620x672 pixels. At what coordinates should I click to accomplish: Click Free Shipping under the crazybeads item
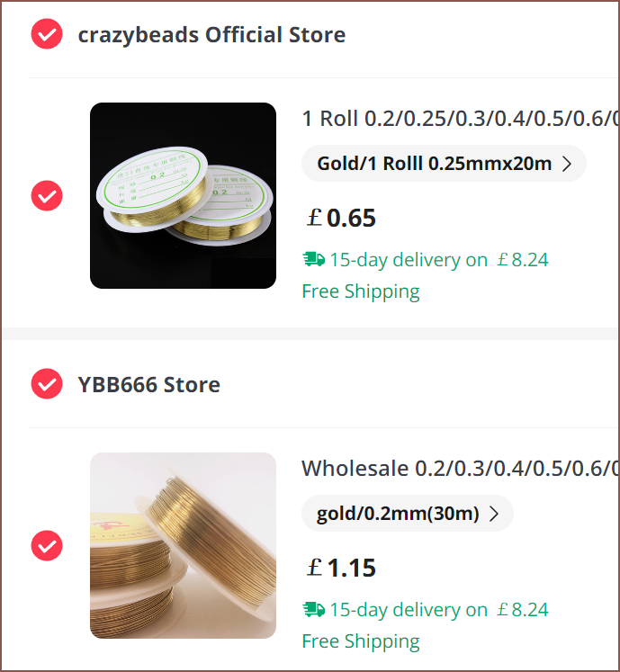coord(360,291)
